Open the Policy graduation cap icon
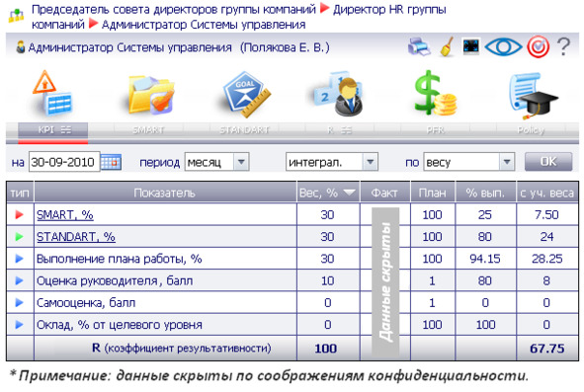 point(533,96)
